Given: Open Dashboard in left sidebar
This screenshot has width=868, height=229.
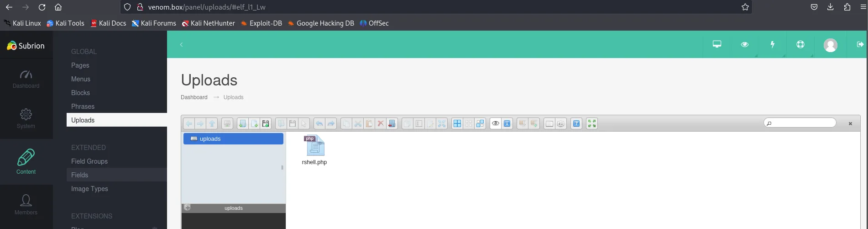Looking at the screenshot, I should click(x=26, y=79).
